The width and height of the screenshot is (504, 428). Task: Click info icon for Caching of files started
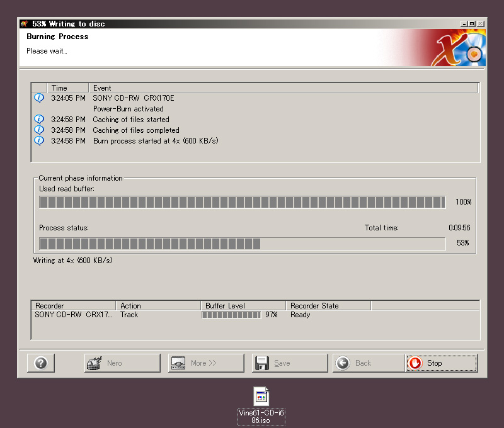(x=39, y=120)
